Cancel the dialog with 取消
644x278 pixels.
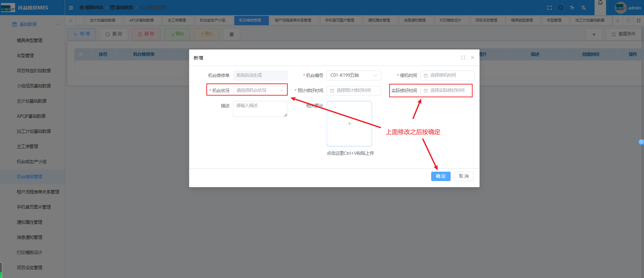click(x=464, y=176)
